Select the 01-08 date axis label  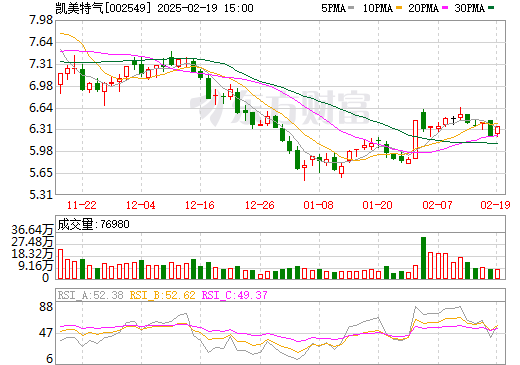[319, 205]
